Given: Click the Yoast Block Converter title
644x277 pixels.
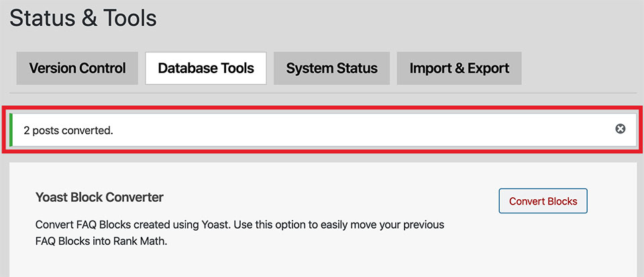Looking at the screenshot, I should 99,197.
